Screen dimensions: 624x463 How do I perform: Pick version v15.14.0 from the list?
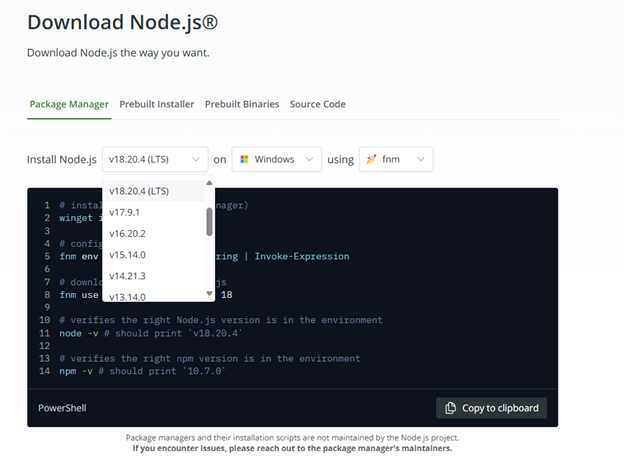pyautogui.click(x=154, y=255)
